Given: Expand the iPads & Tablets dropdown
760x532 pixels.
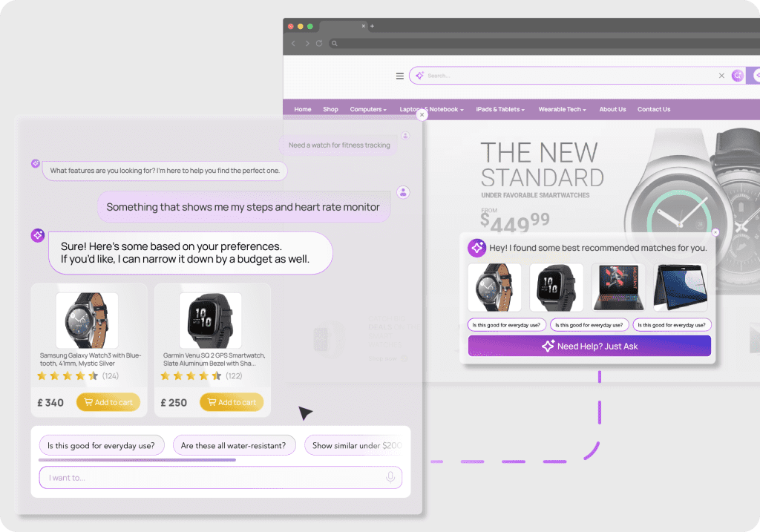Looking at the screenshot, I should tap(500, 110).
